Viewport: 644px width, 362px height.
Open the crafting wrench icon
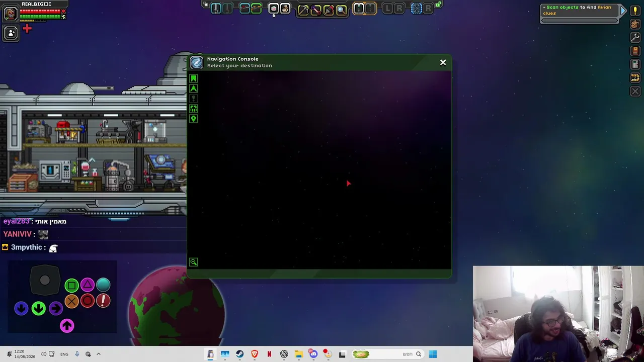[x=635, y=38]
